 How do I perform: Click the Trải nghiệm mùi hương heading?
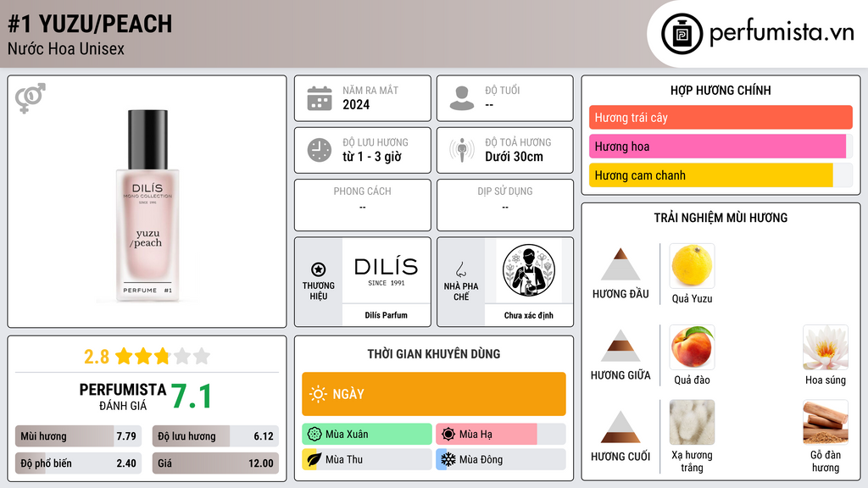(721, 218)
